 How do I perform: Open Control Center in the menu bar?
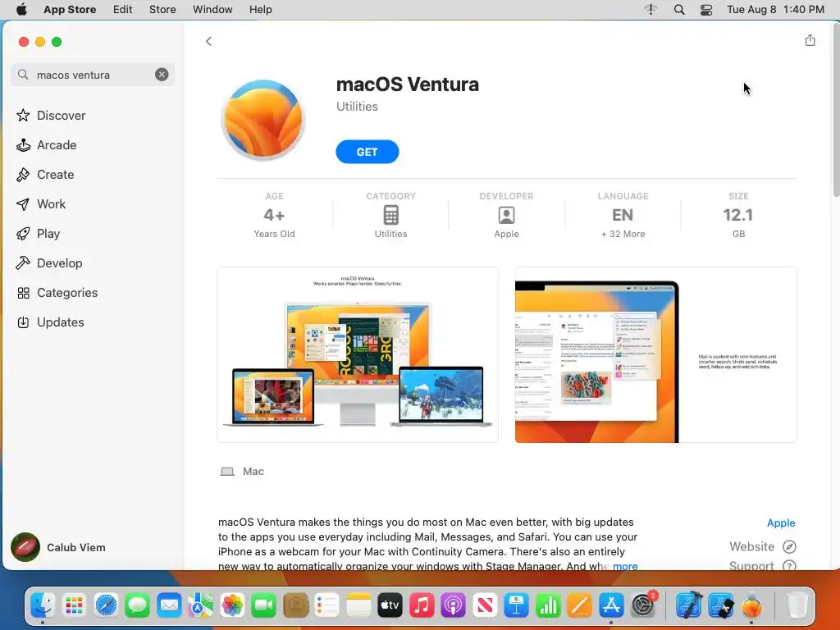(x=706, y=9)
